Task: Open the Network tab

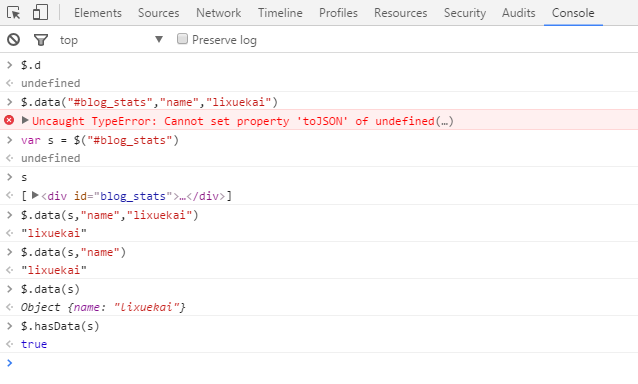Action: [x=218, y=13]
